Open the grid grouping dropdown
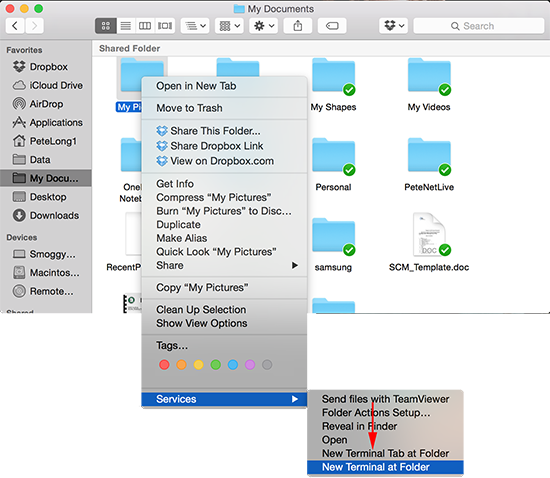550x478 pixels. 229,26
